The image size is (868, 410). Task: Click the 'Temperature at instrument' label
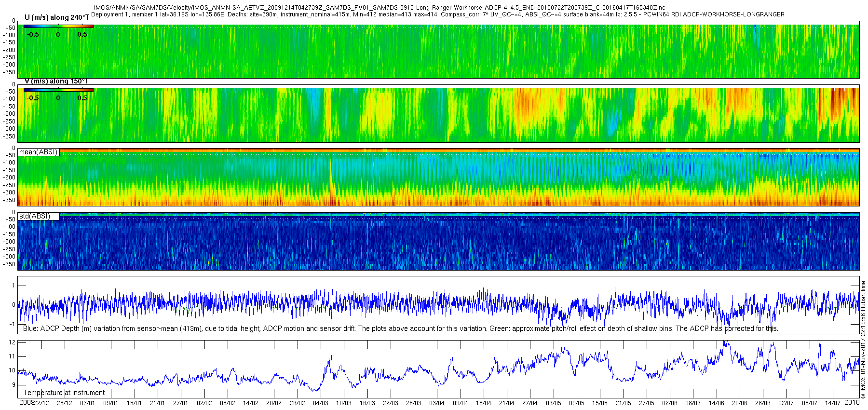pos(64,393)
